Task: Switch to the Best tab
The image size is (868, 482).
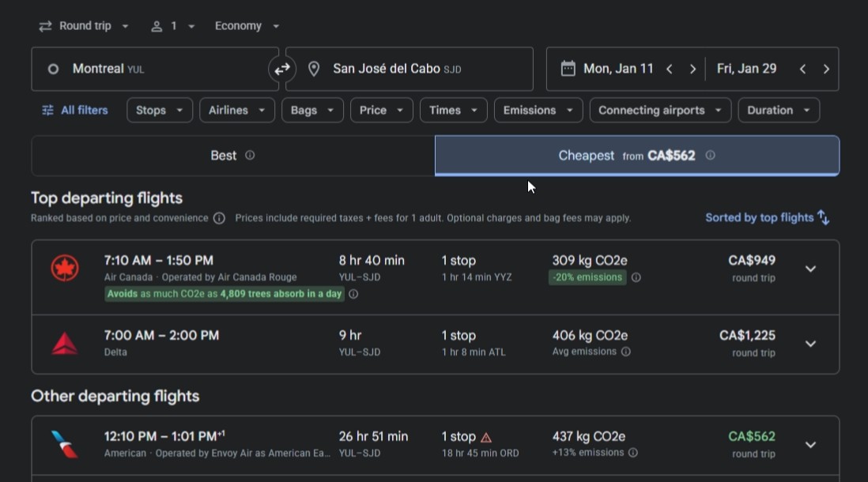Action: 233,156
